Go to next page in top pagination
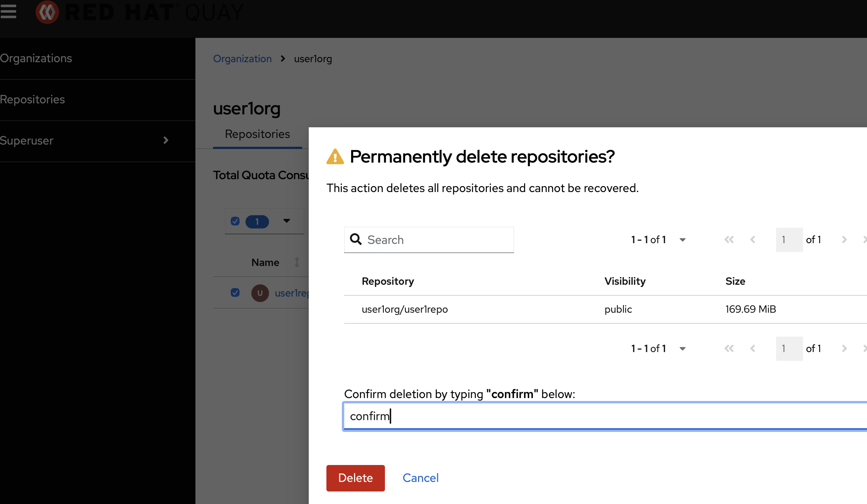The height and width of the screenshot is (504, 867). pyautogui.click(x=844, y=240)
